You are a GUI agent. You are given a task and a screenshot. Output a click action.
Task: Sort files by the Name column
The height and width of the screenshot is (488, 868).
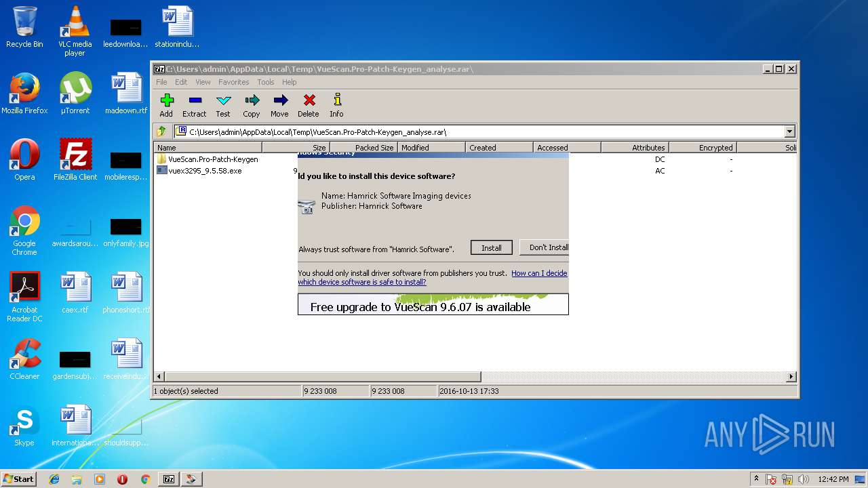coord(208,147)
